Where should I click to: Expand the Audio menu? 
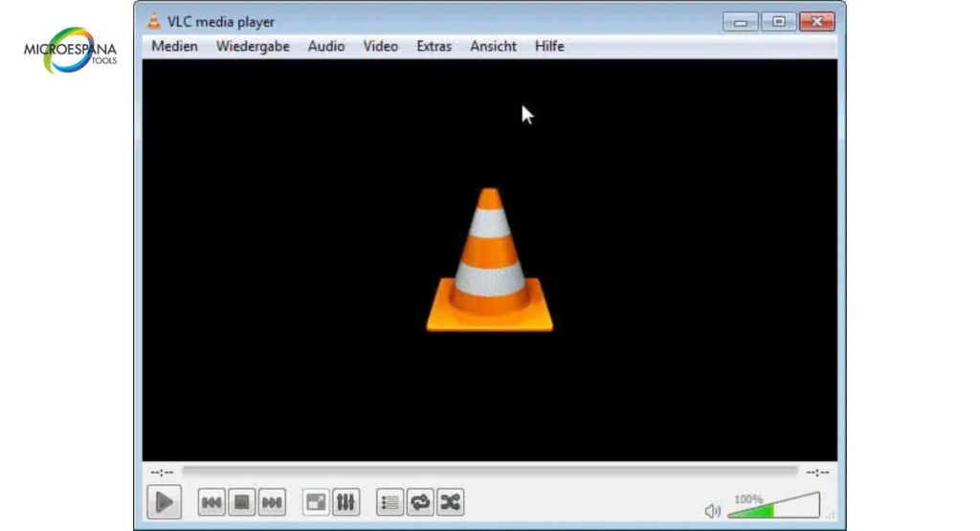point(326,46)
